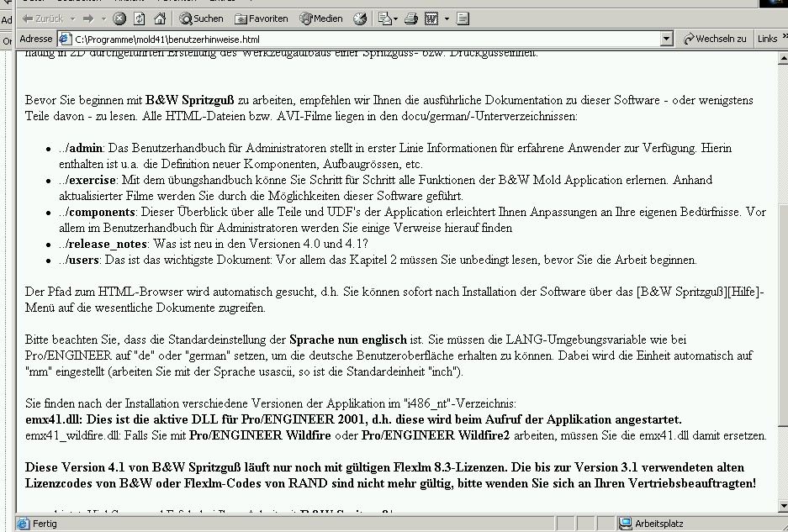Click the '[B&W Spritzguß][Hilfe]-' menu reference text
788x532 pixels.
(700, 292)
